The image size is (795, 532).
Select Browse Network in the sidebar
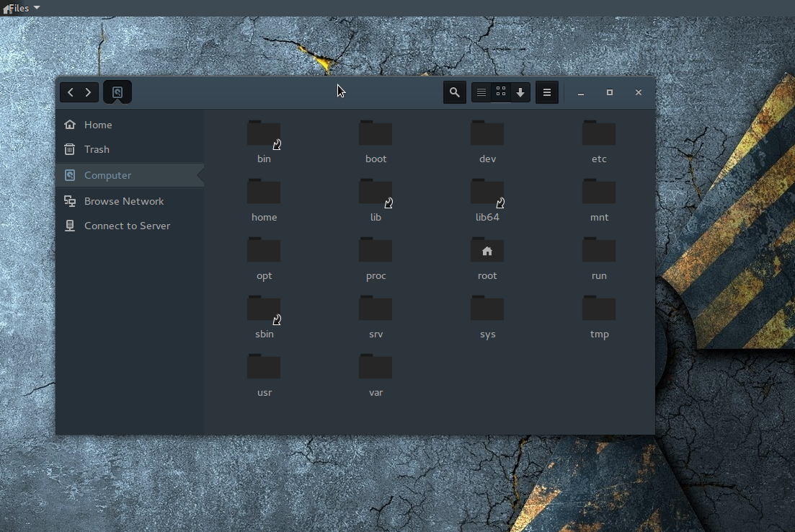point(130,201)
